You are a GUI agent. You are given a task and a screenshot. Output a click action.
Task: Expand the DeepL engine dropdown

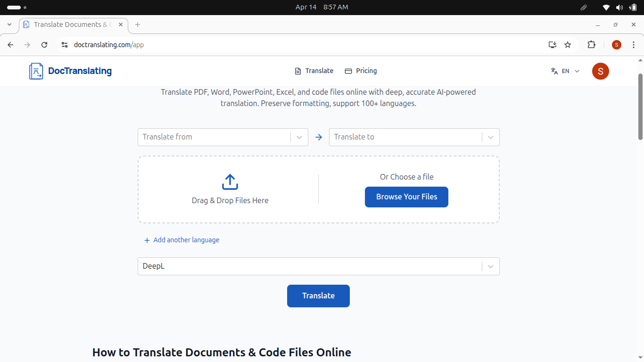tap(491, 266)
